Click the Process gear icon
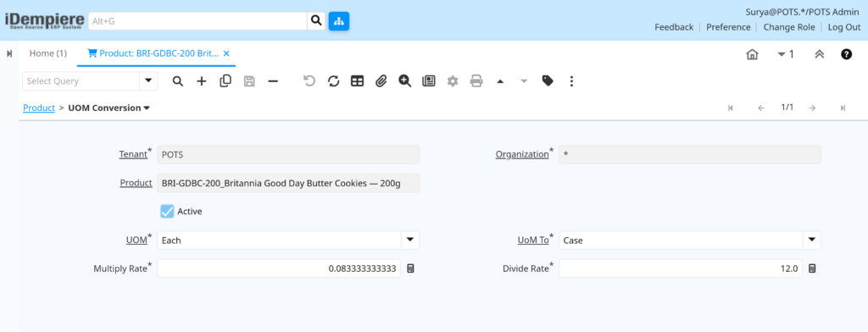The height and width of the screenshot is (332, 868). pyautogui.click(x=453, y=81)
